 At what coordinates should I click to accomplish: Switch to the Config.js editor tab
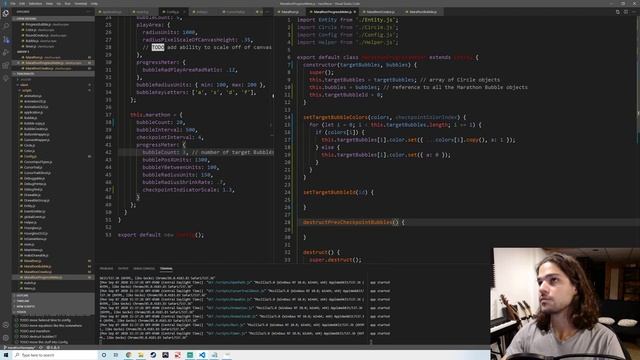coord(173,12)
